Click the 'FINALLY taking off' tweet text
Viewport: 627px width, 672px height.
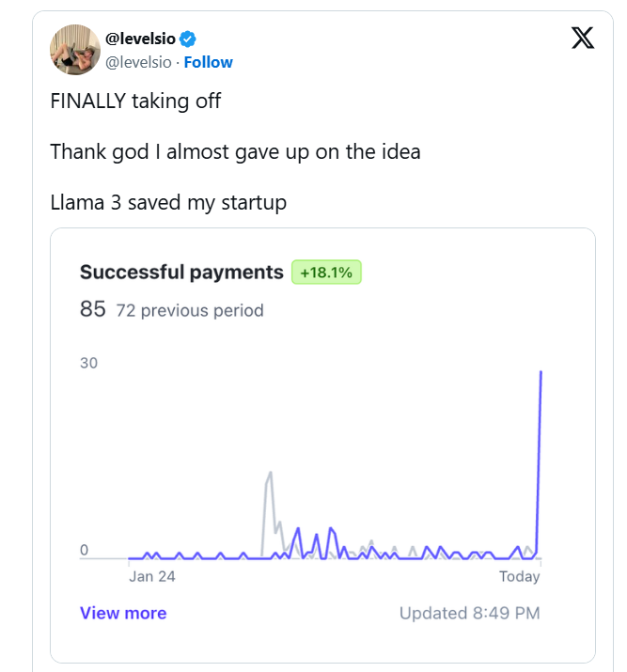click(x=135, y=101)
